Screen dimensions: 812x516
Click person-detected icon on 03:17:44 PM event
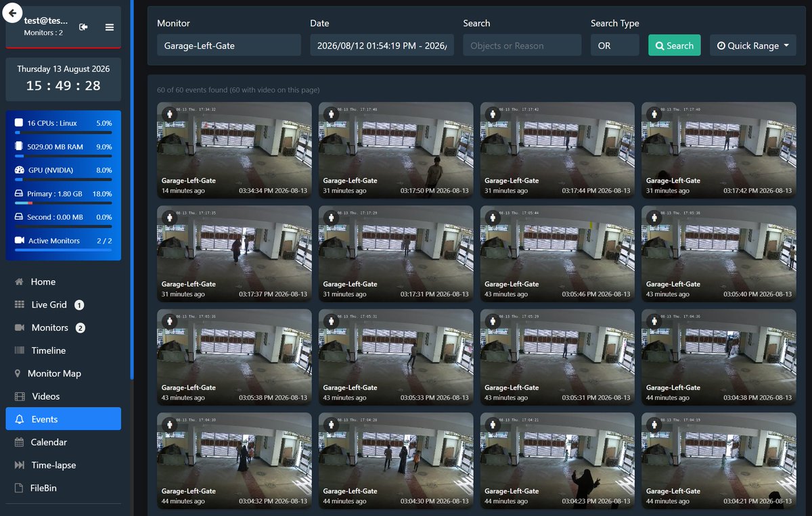[493, 115]
